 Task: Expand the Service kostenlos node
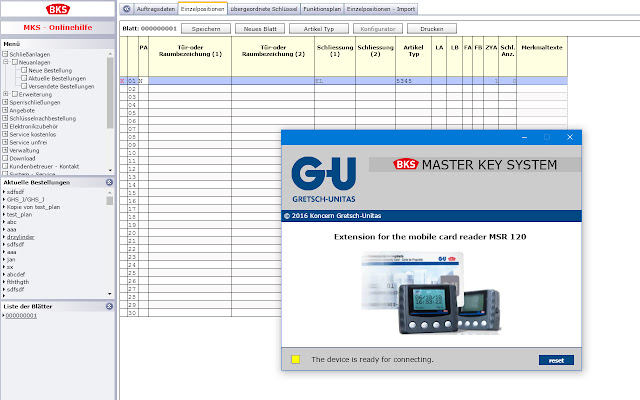(x=5, y=134)
